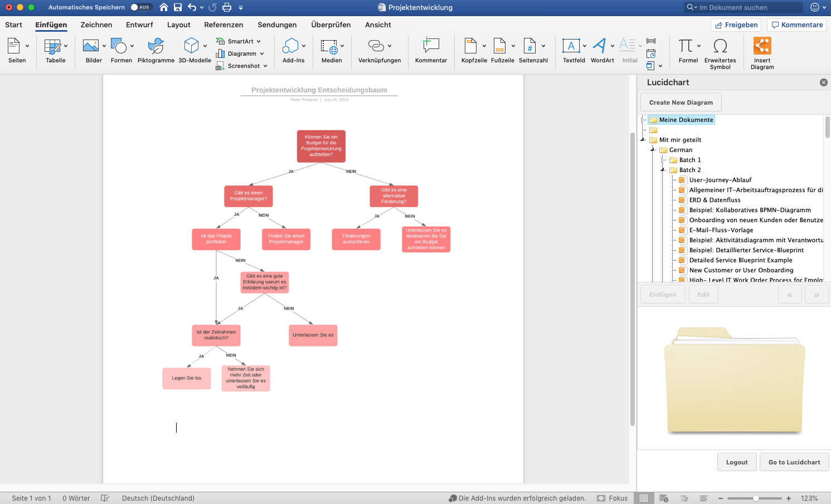Switch to the Layout tab
Screen dimensions: 831x504
pos(178,25)
